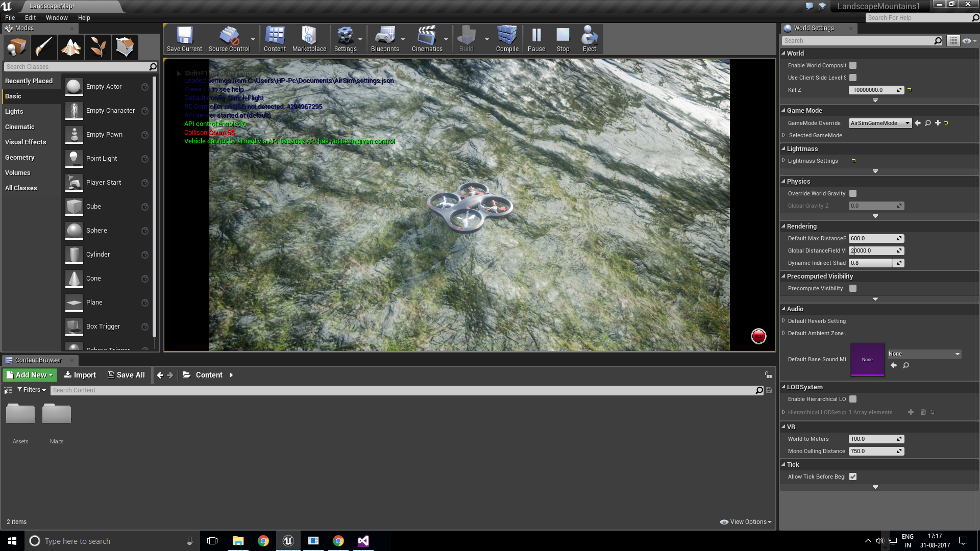Uncheck Allow Tick Before Begin
The height and width of the screenshot is (551, 980).
(853, 477)
